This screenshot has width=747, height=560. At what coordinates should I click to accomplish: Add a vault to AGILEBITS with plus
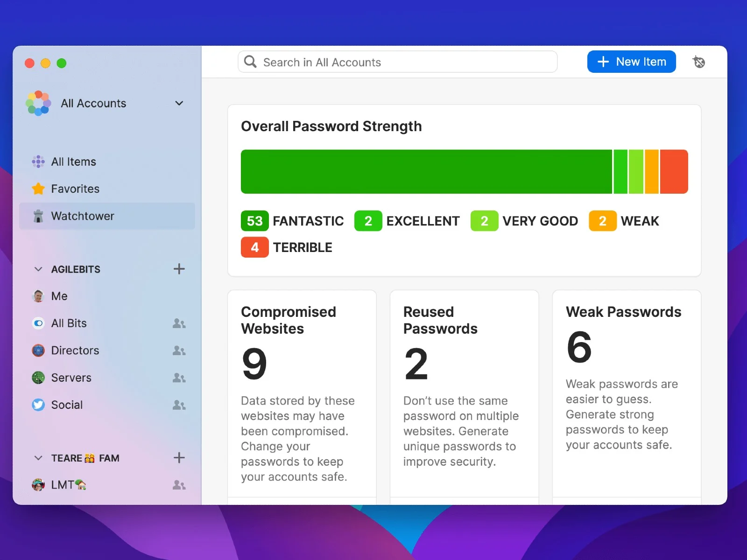click(179, 269)
